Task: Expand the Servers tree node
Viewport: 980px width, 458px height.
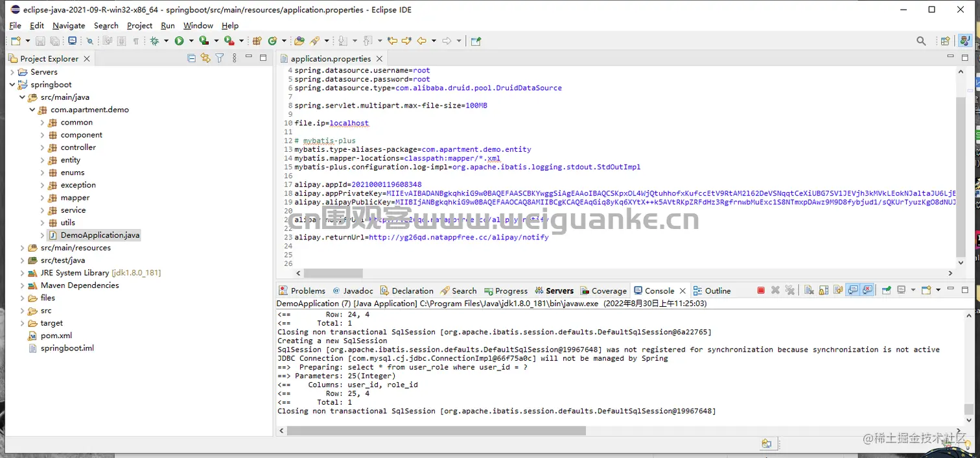Action: (13, 72)
